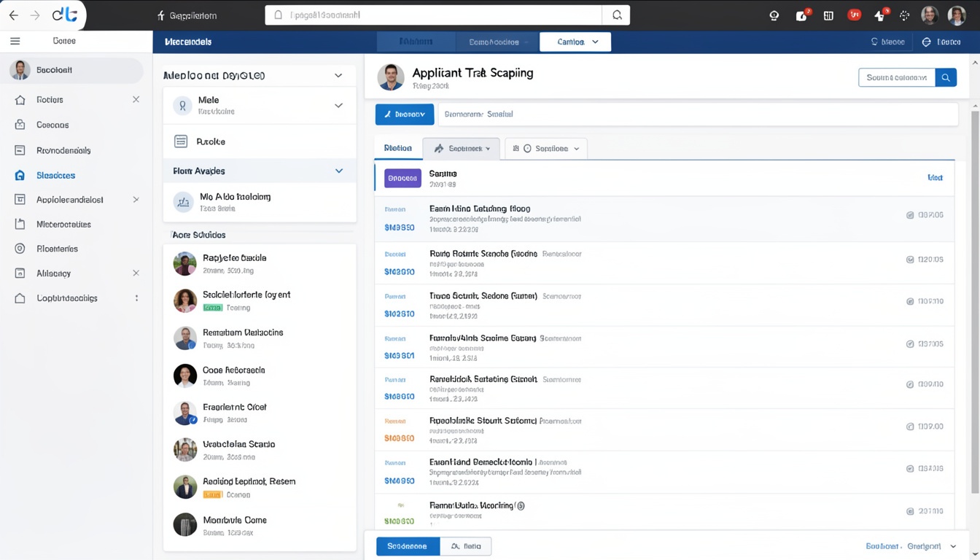Close the Ahlaoacy sidebar item with its X
This screenshot has width=980, height=560.
click(x=136, y=273)
